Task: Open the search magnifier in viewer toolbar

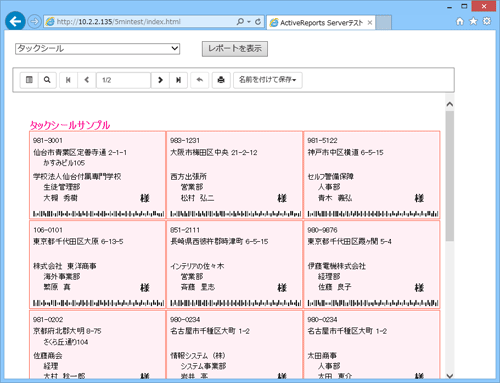Action: [47, 80]
